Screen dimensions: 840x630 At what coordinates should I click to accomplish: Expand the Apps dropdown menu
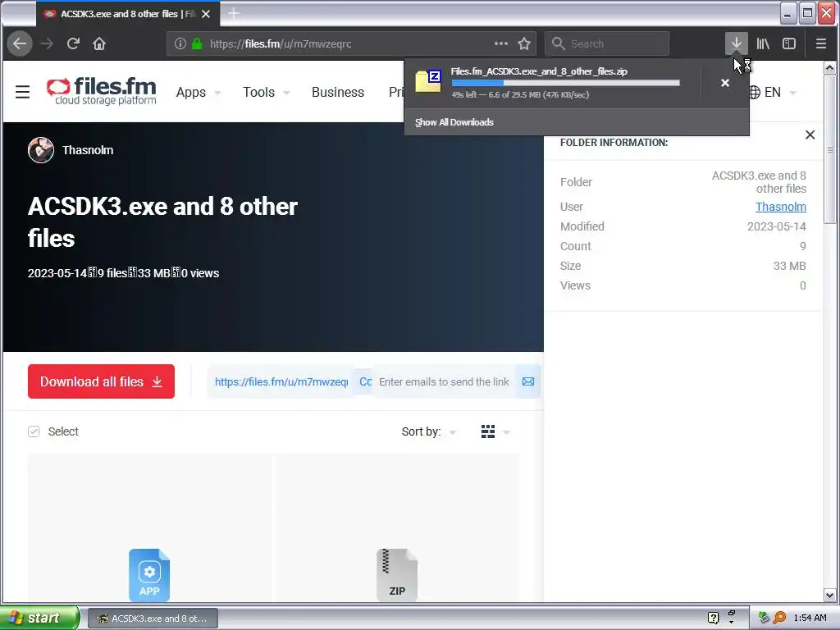(x=199, y=92)
